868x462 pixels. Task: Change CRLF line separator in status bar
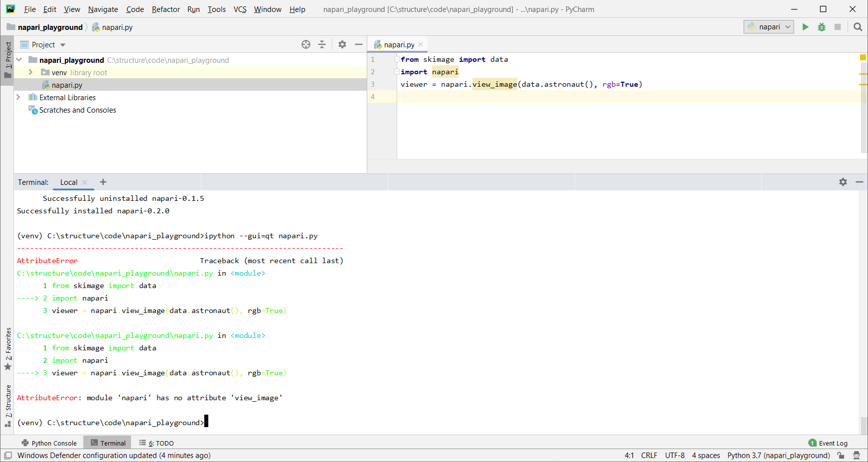[x=649, y=455]
